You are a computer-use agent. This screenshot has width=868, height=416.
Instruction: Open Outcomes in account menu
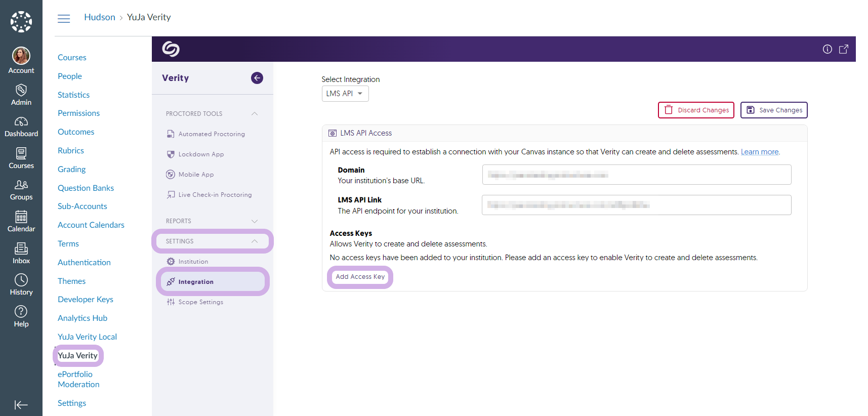(x=76, y=132)
